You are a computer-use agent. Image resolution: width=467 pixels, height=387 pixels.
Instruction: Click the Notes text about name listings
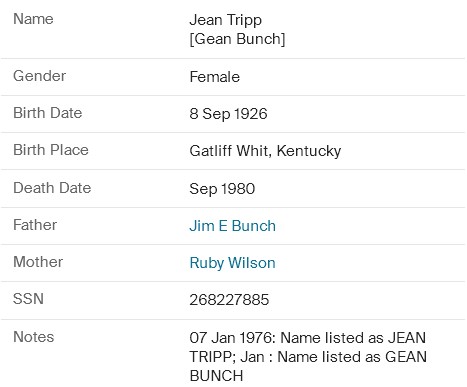(308, 357)
